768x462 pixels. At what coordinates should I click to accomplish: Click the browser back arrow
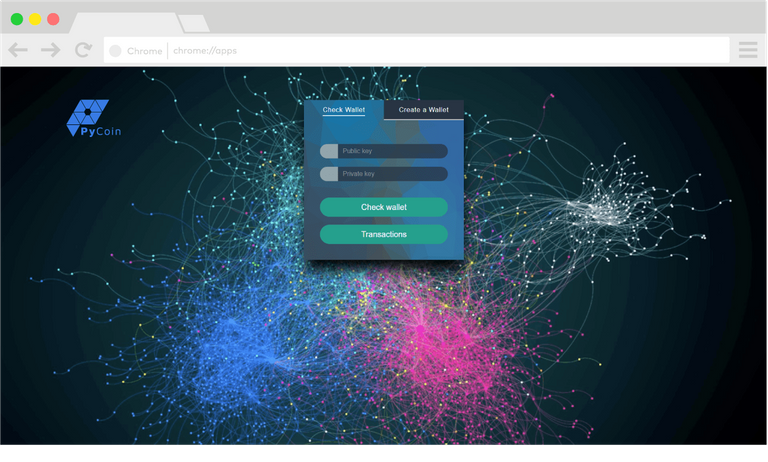tap(18, 50)
